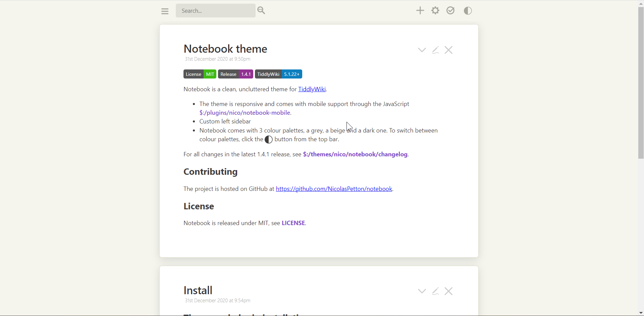Click the Release 1.4.1 badge
The width and height of the screenshot is (644, 316).
[x=236, y=74]
